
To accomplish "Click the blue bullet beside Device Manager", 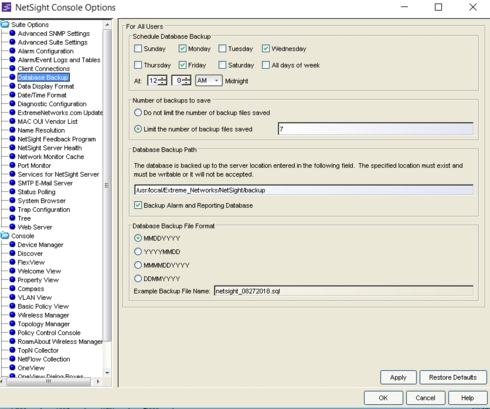I will tap(12, 245).
